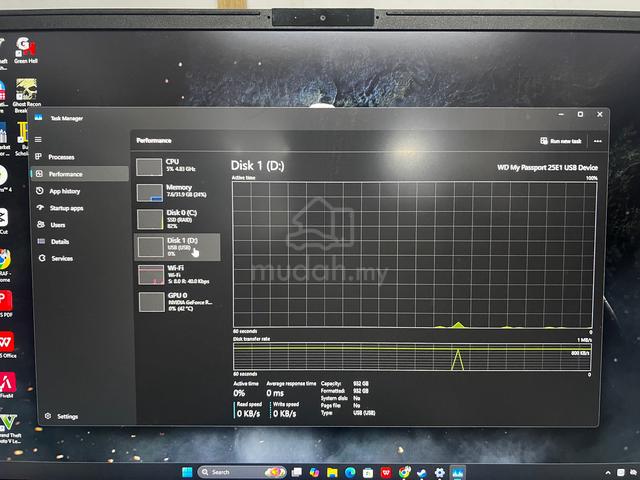
Task: Open the Windows Start menu
Action: point(187,472)
